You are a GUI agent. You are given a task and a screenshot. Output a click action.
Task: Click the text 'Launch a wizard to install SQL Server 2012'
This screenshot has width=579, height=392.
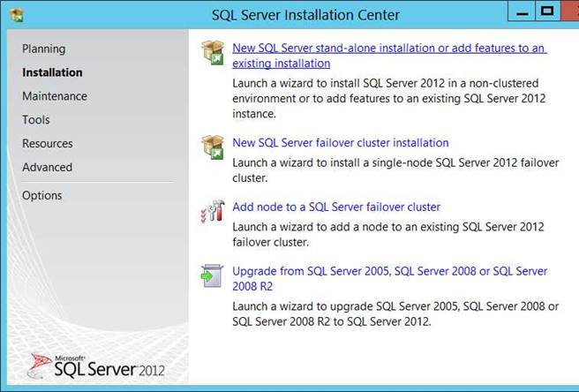coord(389,98)
